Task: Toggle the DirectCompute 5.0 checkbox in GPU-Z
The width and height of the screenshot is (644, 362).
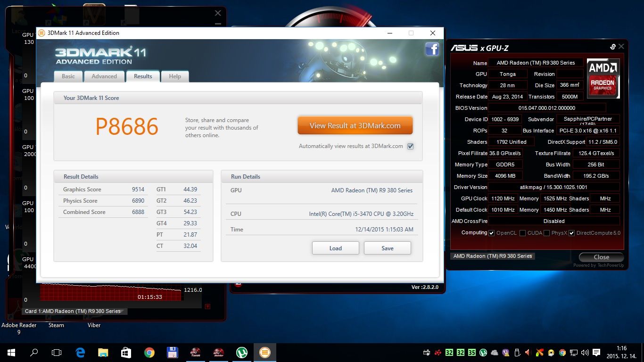Action: coord(572,233)
